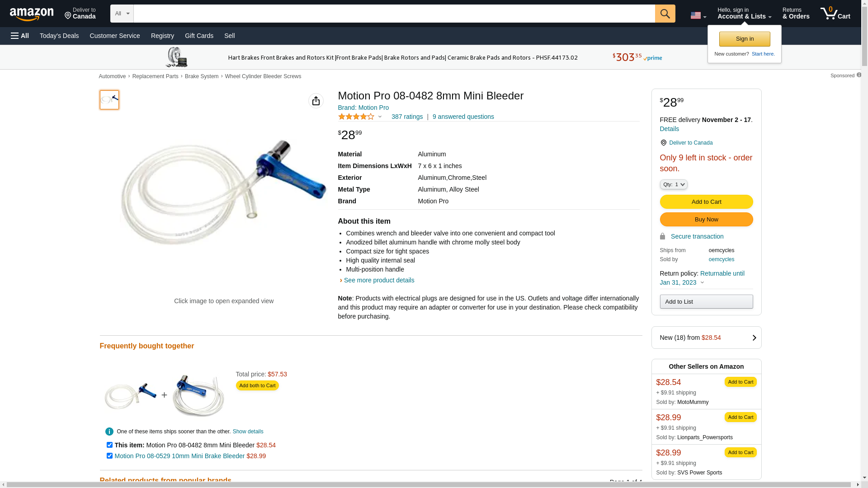Open the Amazon logo home page
This screenshot has width=868, height=488.
[32, 14]
